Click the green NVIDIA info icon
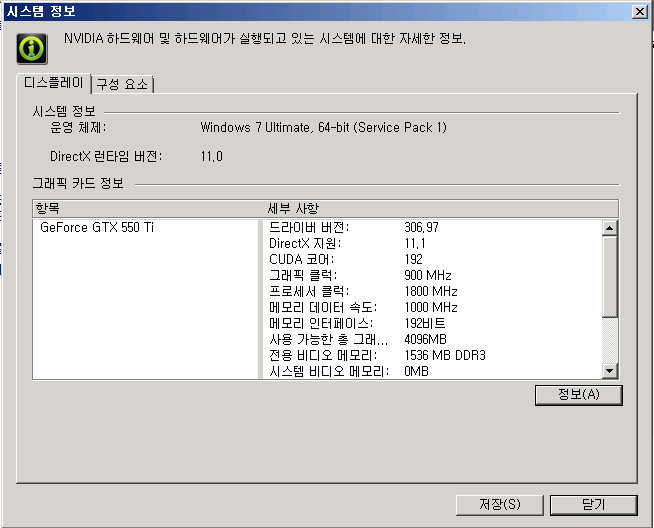The height and width of the screenshot is (528, 654). [x=32, y=49]
